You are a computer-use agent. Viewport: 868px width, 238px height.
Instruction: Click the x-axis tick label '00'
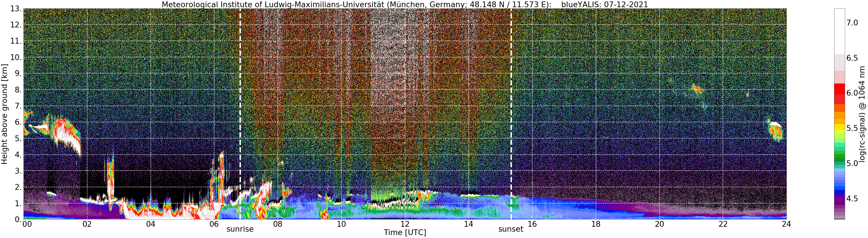[27, 224]
